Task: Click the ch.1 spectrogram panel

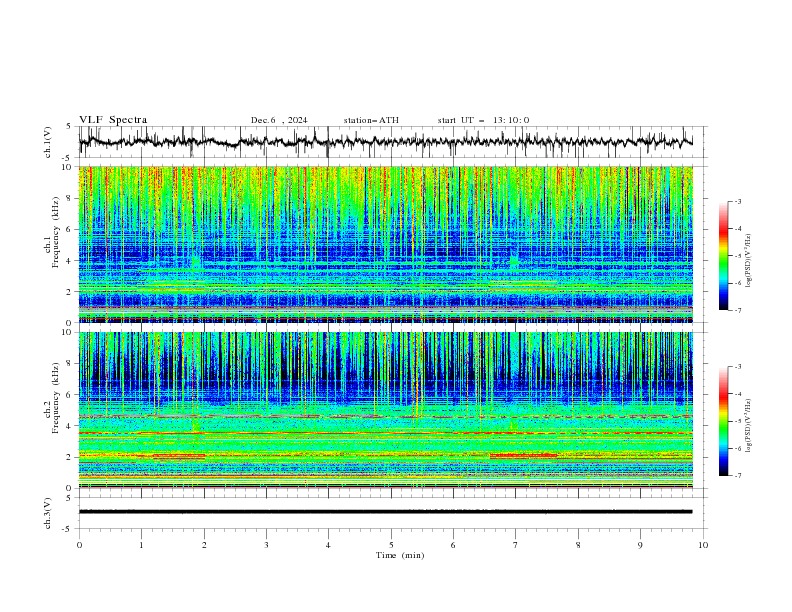Action: click(386, 244)
